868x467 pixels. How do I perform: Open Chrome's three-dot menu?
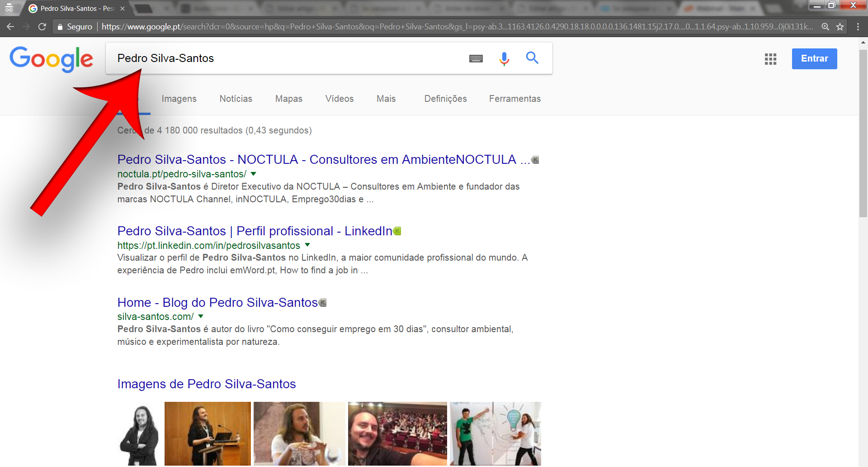858,27
